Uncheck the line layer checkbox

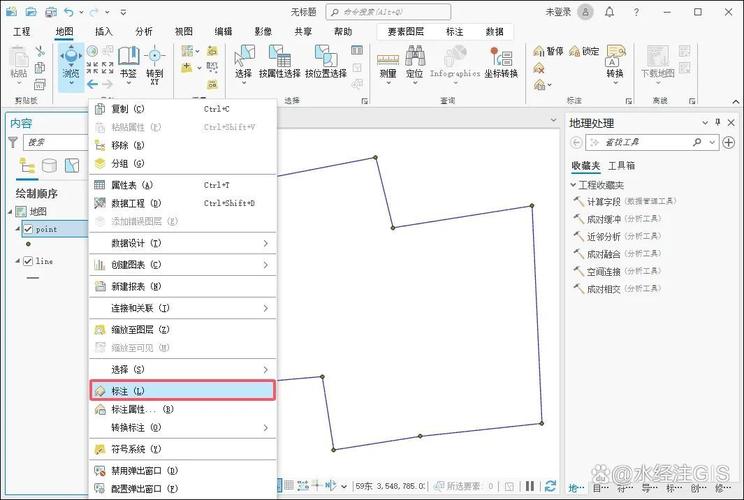pyautogui.click(x=28, y=261)
